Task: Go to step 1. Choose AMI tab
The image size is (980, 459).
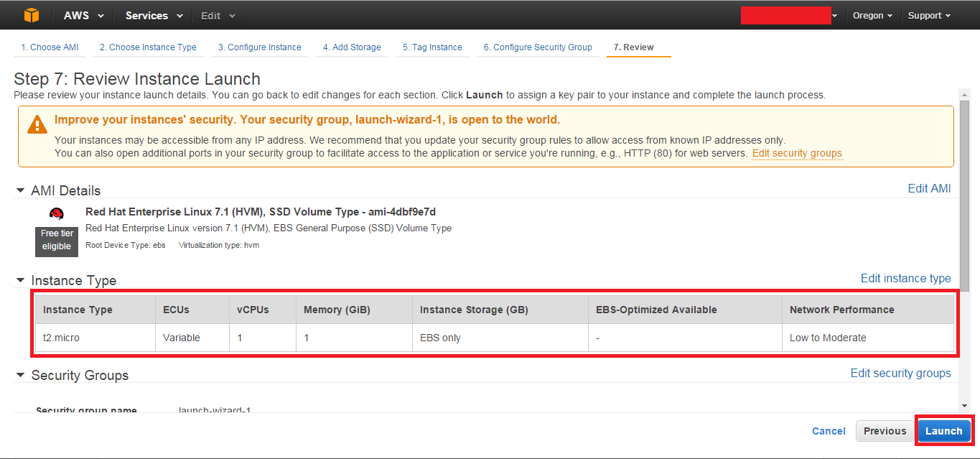Action: pyautogui.click(x=50, y=47)
